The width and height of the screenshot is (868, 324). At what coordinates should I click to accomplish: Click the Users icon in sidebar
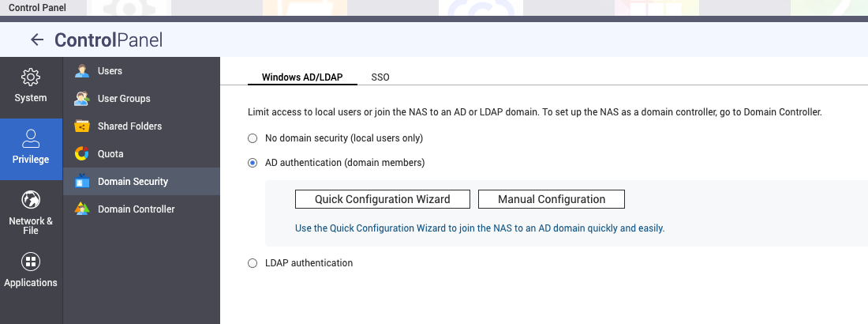pyautogui.click(x=82, y=71)
